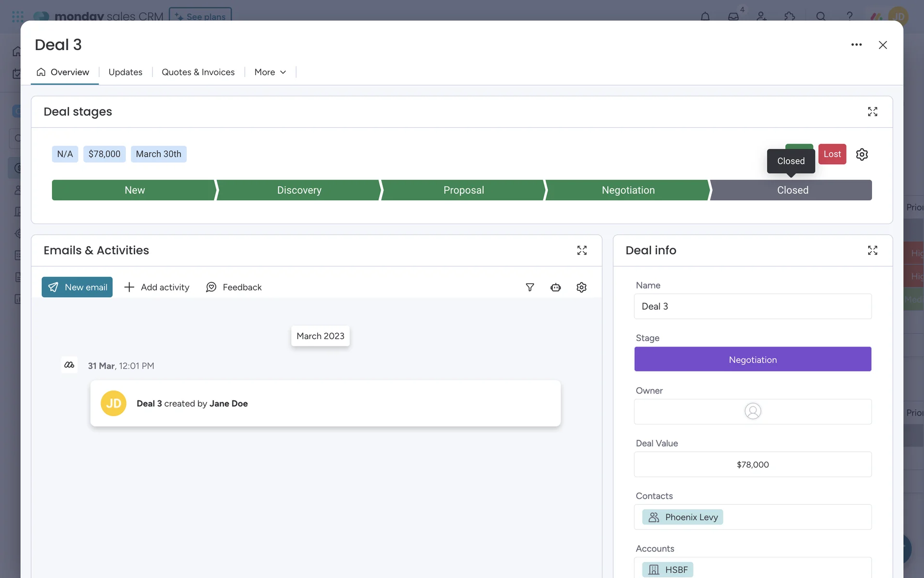Expand Emails & Activities widget fullscreen

click(x=581, y=250)
